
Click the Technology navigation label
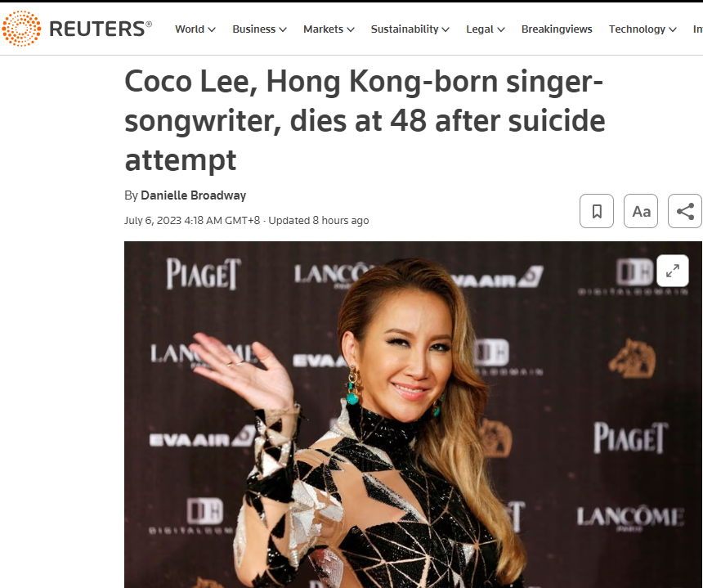pyautogui.click(x=637, y=29)
